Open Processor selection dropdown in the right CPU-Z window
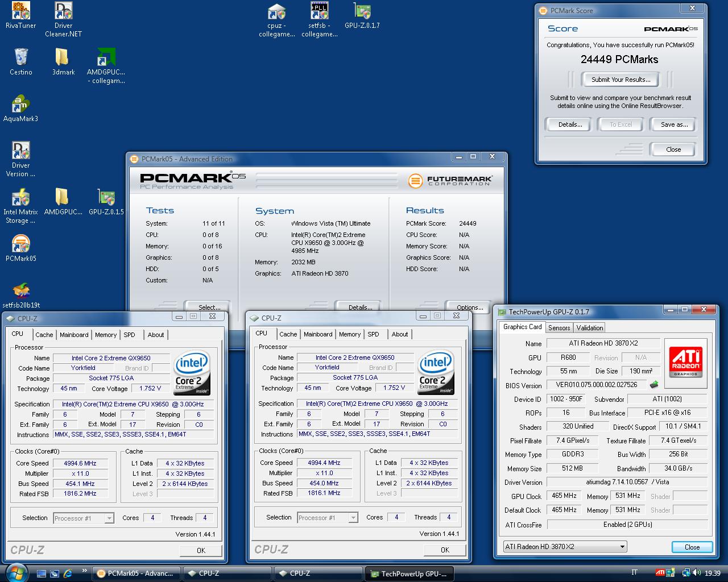This screenshot has height=582, width=728. pos(328,518)
